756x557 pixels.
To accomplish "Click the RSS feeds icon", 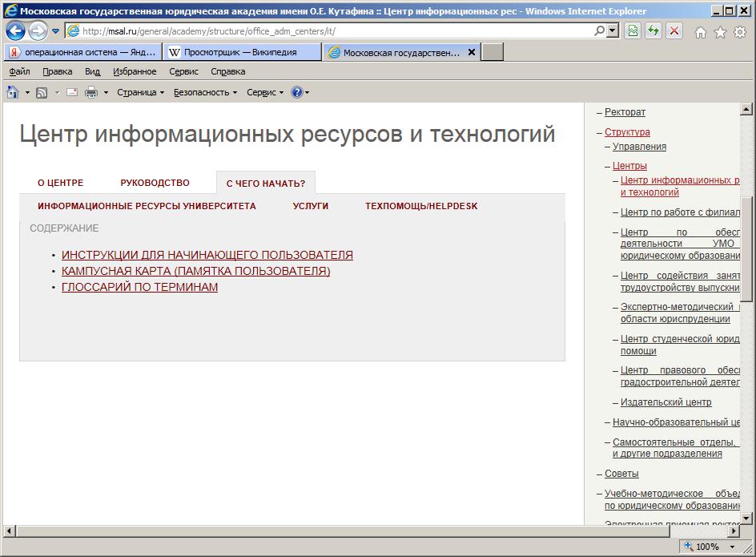I will 42,92.
